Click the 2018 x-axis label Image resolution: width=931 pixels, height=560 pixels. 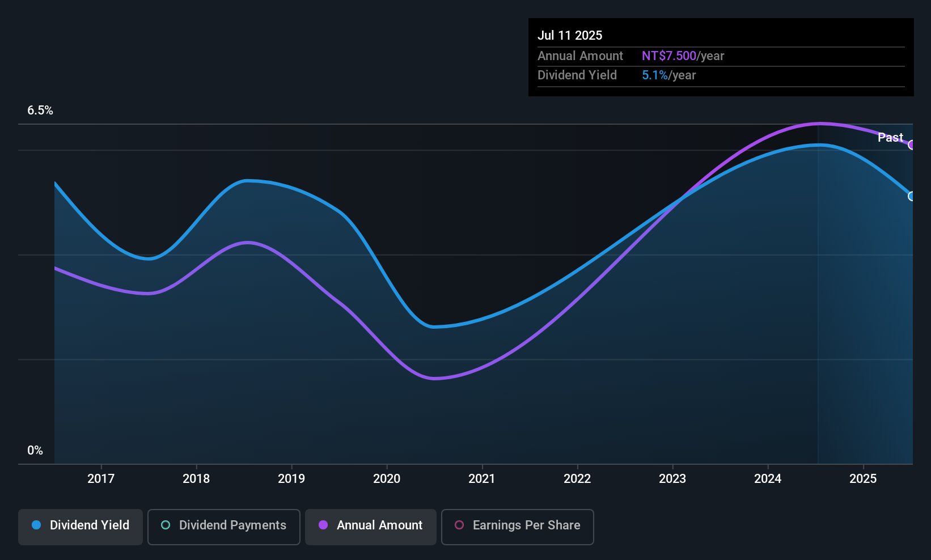click(x=196, y=478)
